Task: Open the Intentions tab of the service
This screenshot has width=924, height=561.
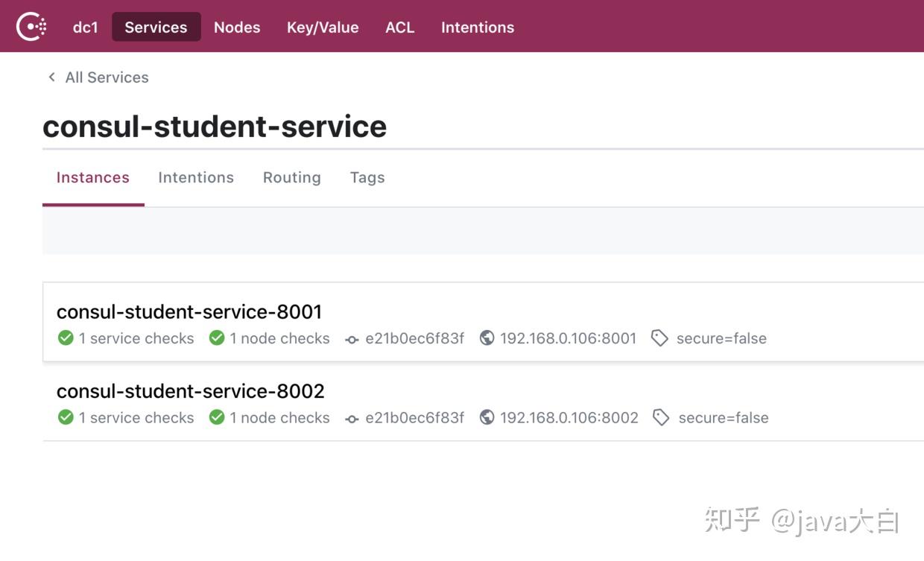Action: pos(196,177)
